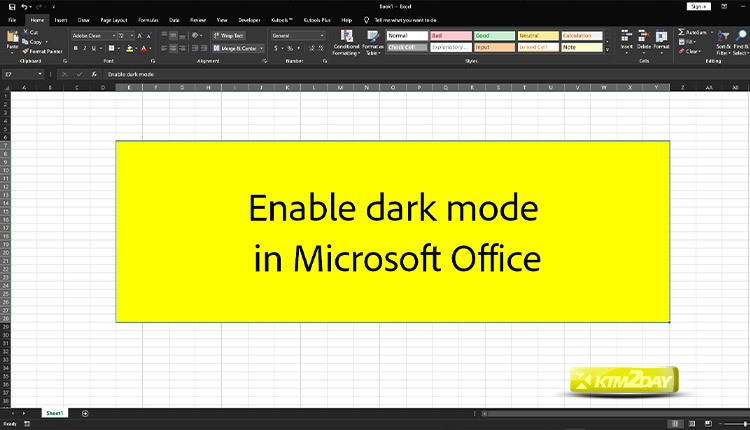Click the horizontal scrollbar at bottom

(x=616, y=414)
